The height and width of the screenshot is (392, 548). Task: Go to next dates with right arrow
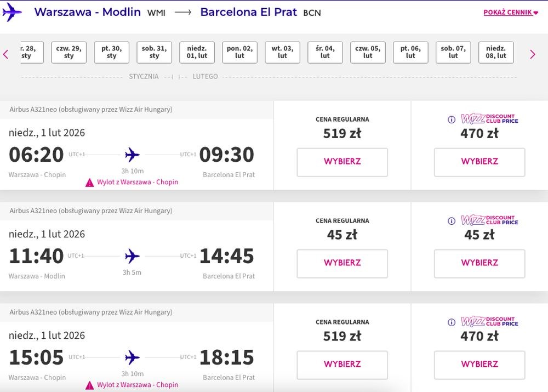click(532, 54)
